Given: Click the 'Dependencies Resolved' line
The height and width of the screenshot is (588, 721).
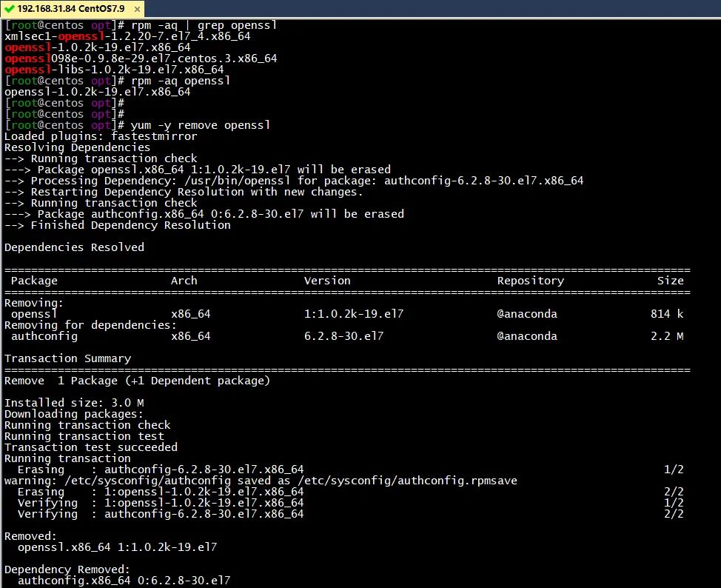Looking at the screenshot, I should point(74,247).
